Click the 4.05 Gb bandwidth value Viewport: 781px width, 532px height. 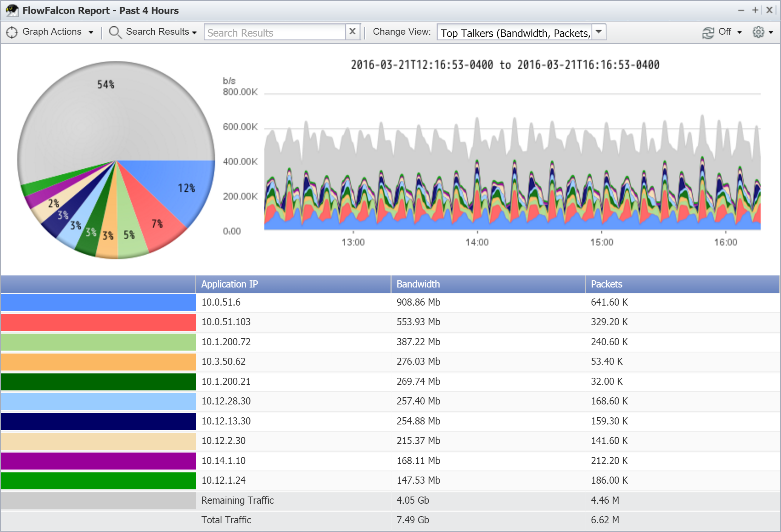tap(413, 500)
